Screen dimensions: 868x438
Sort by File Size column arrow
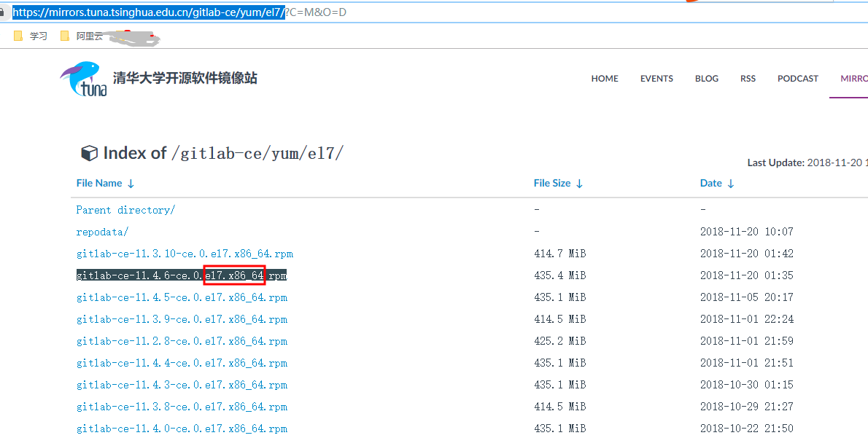[x=579, y=184]
